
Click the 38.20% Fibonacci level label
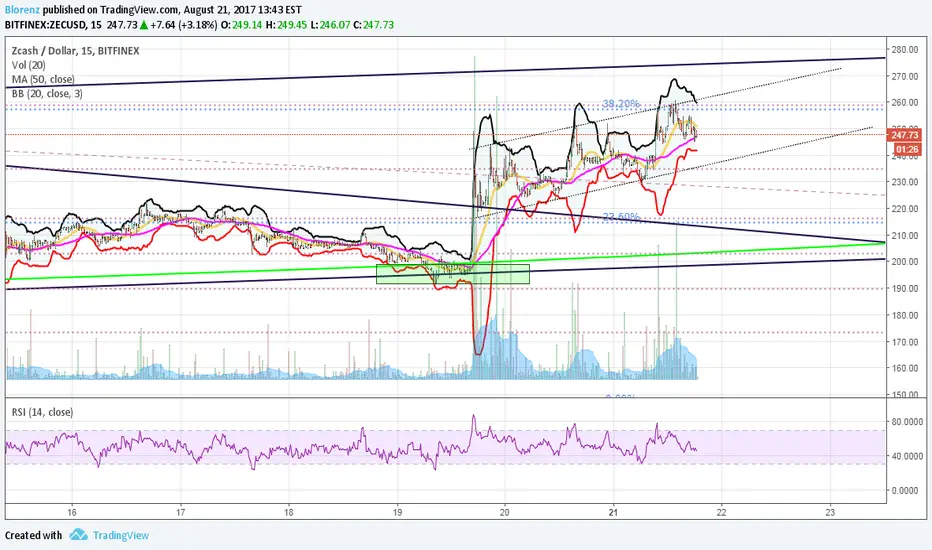click(x=621, y=103)
